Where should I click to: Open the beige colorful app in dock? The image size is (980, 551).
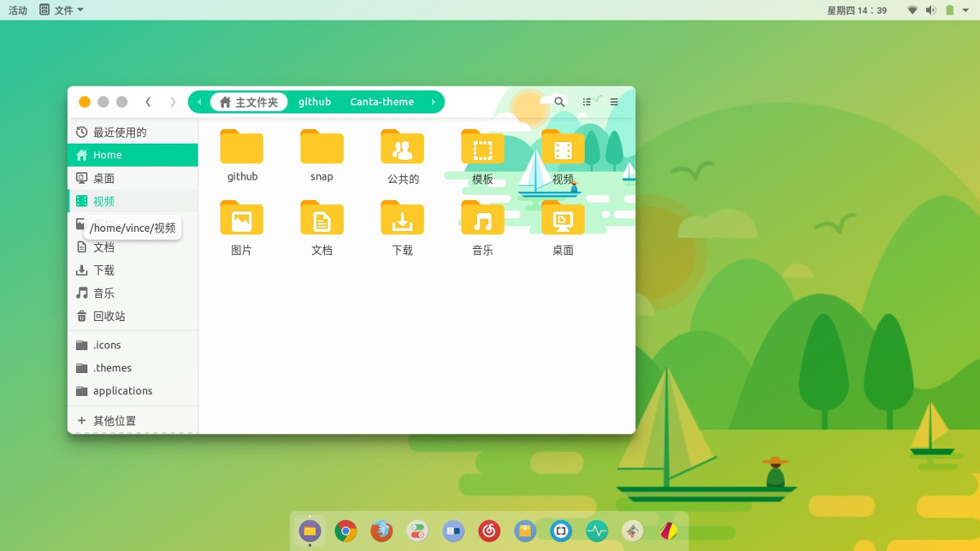pyautogui.click(x=633, y=531)
